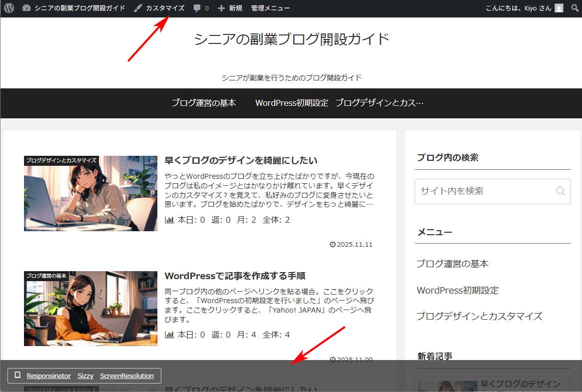Click the clock icon beside date 2025.11.11
This screenshot has width=582, height=392.
click(333, 244)
